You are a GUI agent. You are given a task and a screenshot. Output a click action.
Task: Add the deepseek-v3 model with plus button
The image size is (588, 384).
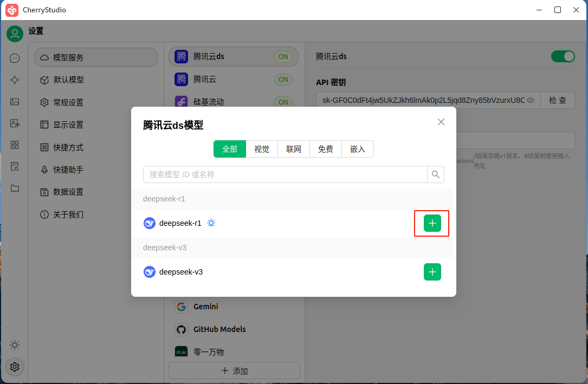tap(432, 272)
